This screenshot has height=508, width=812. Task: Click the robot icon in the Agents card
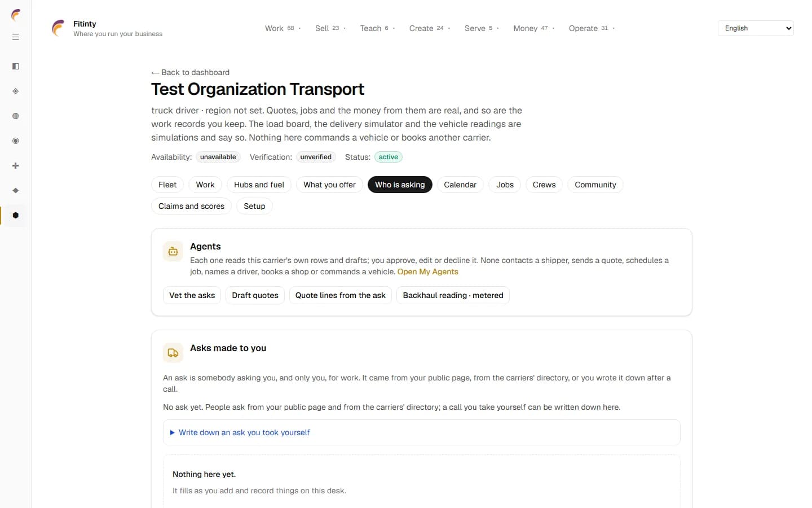(173, 251)
